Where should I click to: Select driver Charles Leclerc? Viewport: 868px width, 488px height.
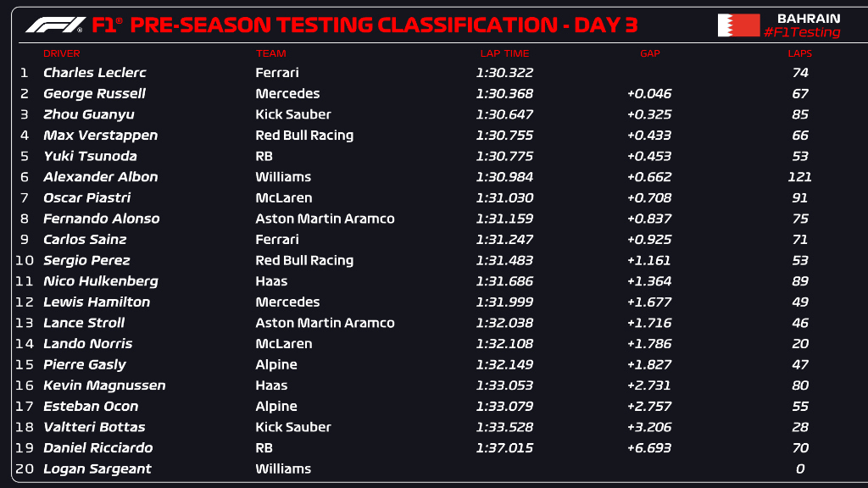(x=94, y=73)
